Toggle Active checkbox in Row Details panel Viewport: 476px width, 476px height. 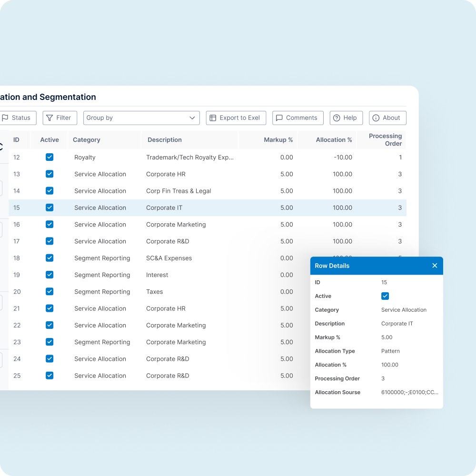point(385,296)
